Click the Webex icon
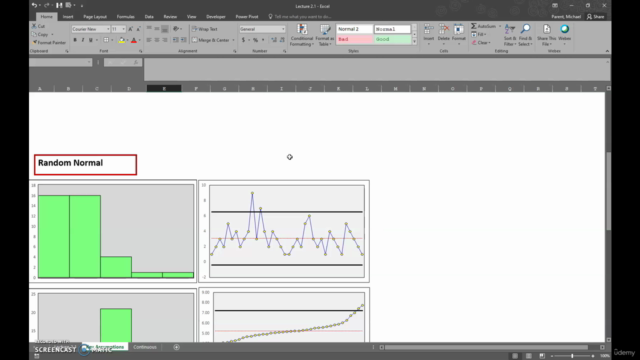This screenshot has width=640, height=360. (564, 29)
